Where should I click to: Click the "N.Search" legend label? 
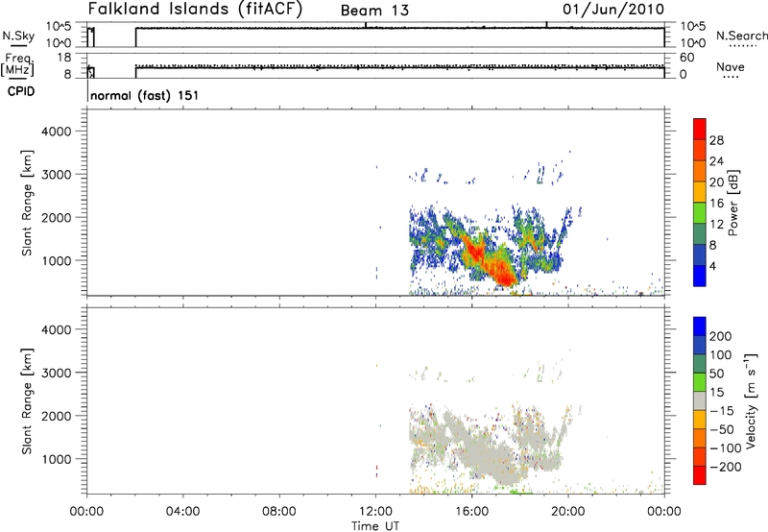[742, 36]
